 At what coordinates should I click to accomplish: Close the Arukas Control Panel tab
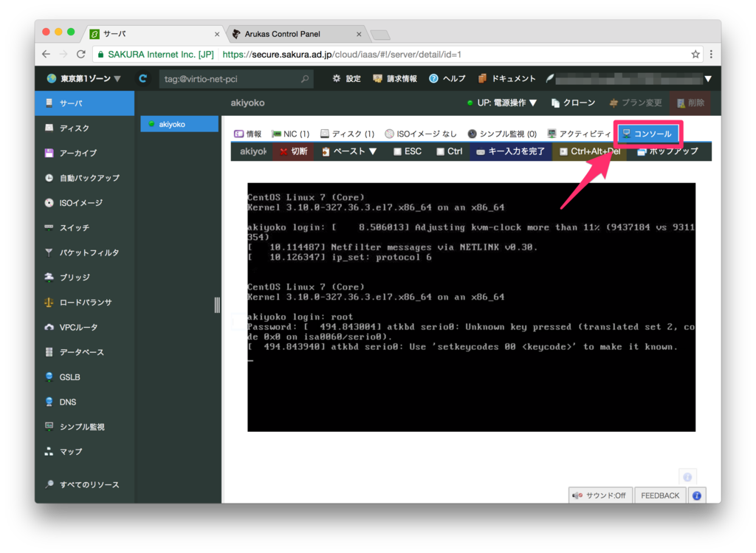[359, 34]
